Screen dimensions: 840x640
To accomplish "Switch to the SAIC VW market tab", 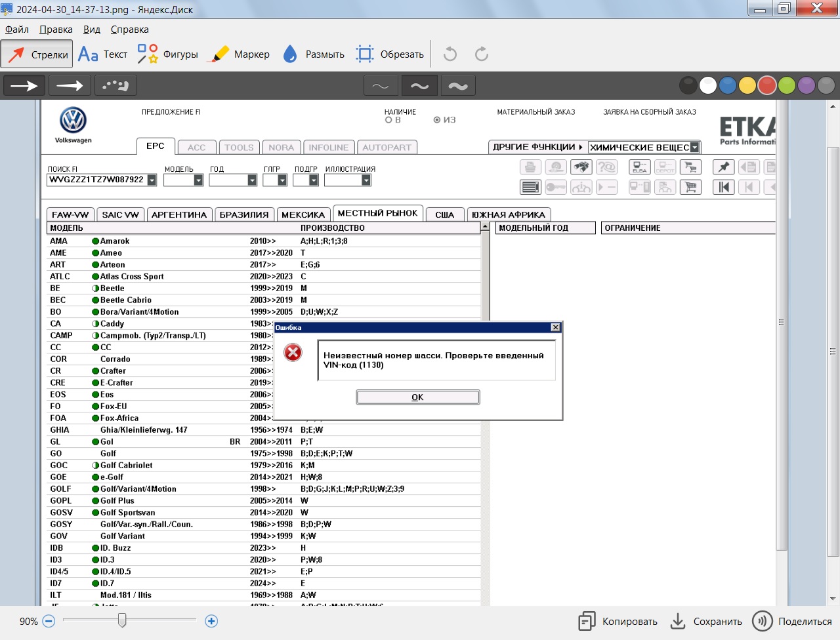I will (x=120, y=214).
